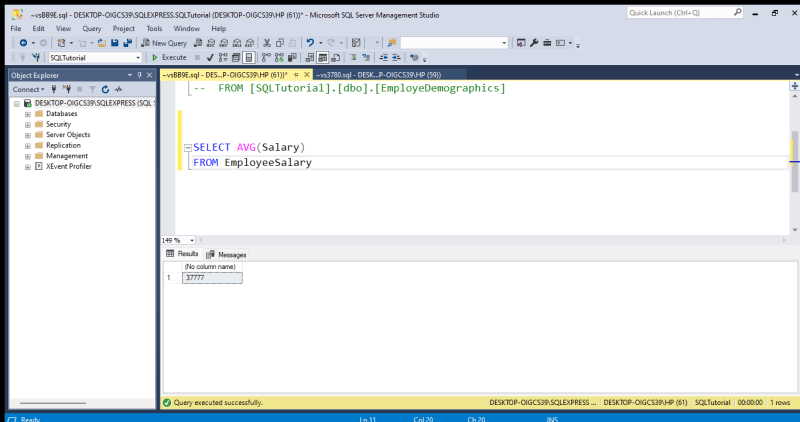Click the Change Connection plug icon
This screenshot has width=800, height=422.
tap(36, 58)
